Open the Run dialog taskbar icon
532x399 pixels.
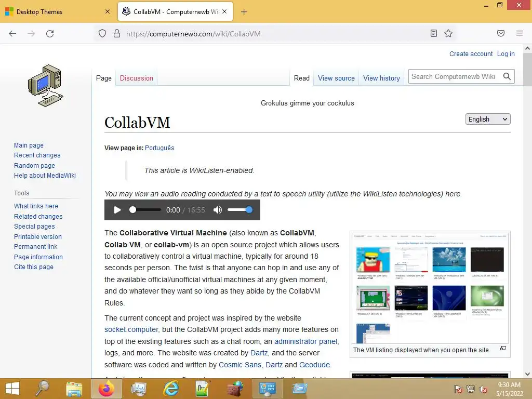(300, 388)
